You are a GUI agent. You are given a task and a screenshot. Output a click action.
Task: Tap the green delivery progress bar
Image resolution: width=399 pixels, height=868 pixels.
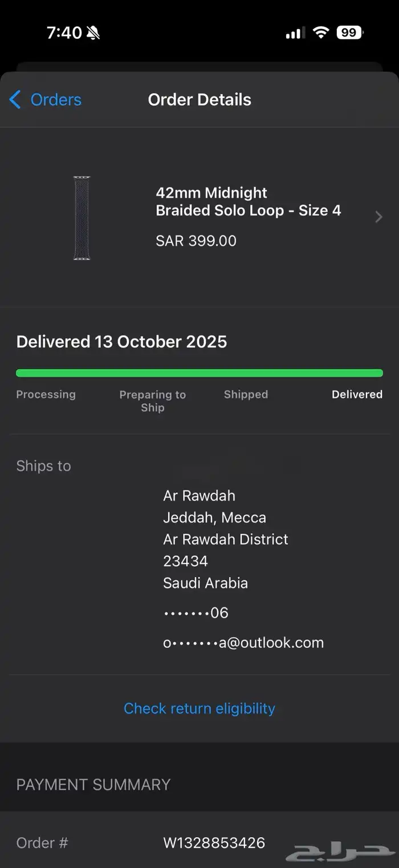[199, 373]
